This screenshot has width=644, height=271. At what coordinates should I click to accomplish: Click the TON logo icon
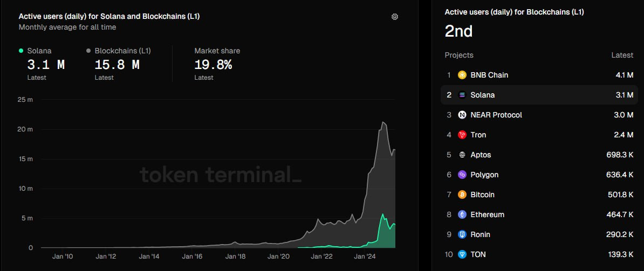point(462,255)
